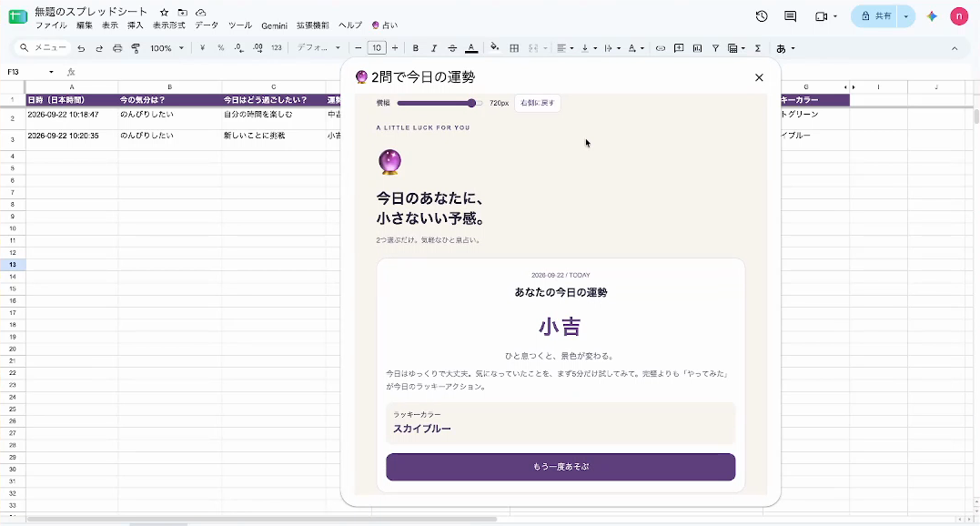Toggle italic formatting
This screenshot has width=980, height=526.
coord(434,48)
